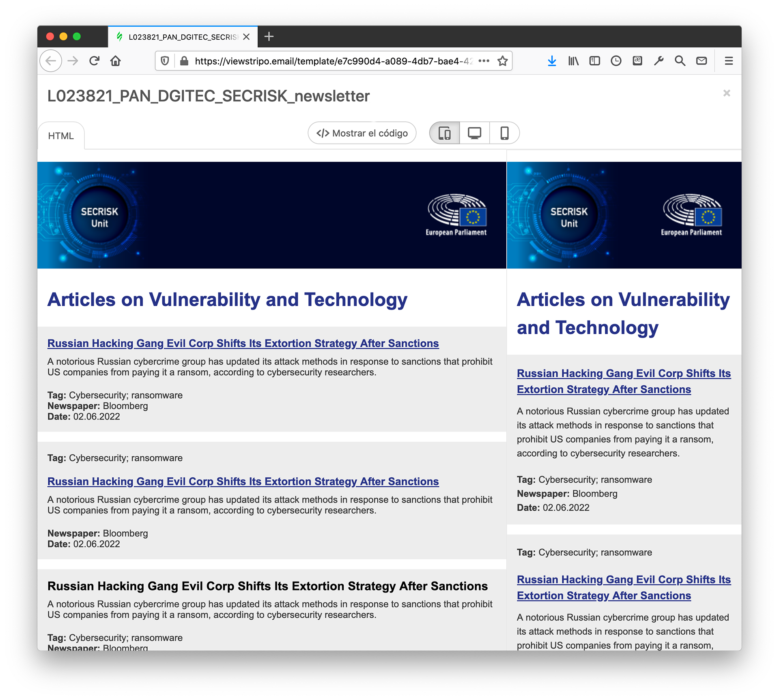The image size is (779, 700).
Task: Open the HTML tab
Action: [x=61, y=136]
